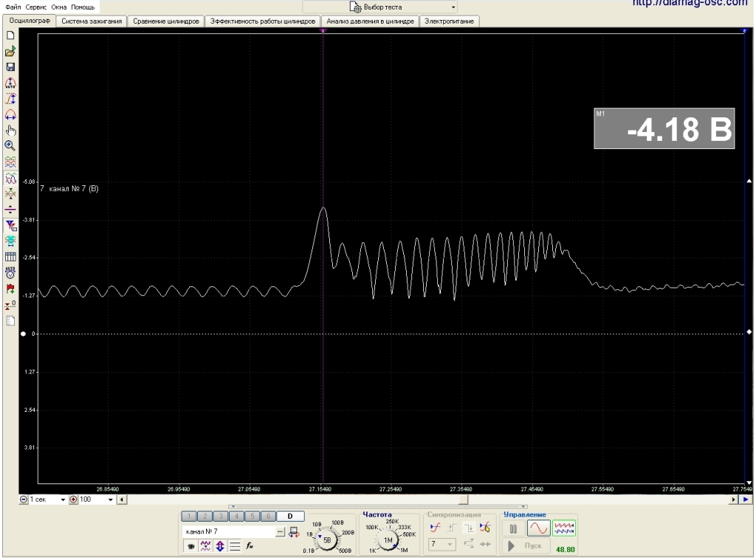Click the M1 measurement box showing -4.18 В
756x558 pixels.
tap(664, 128)
